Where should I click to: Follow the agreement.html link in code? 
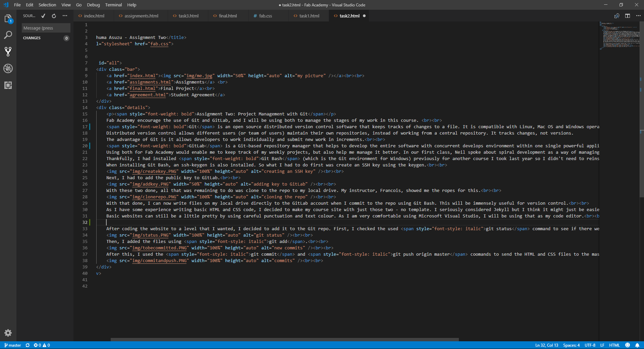pos(148,95)
